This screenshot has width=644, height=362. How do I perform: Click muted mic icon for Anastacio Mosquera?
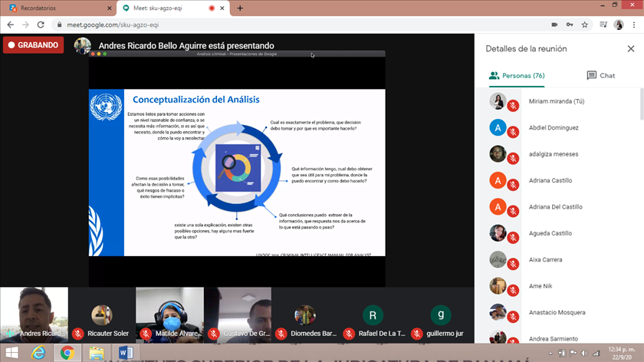(x=513, y=317)
